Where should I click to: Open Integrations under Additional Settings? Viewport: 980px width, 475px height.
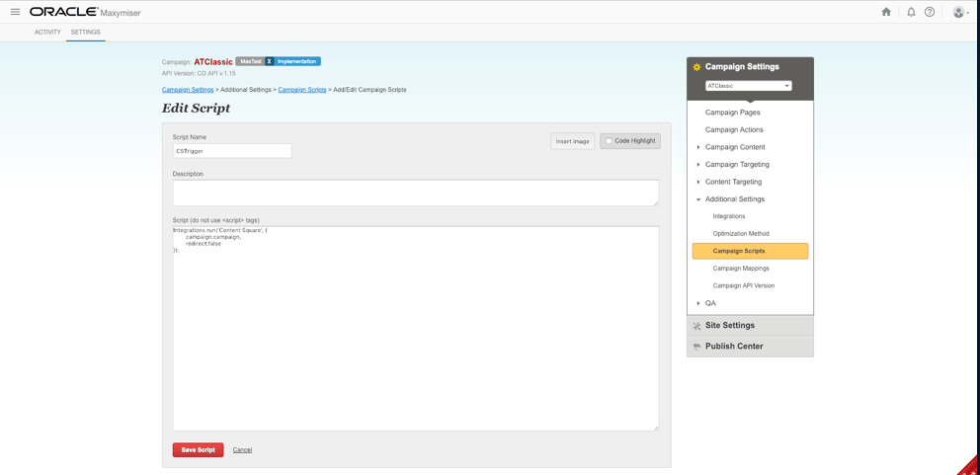(x=729, y=216)
